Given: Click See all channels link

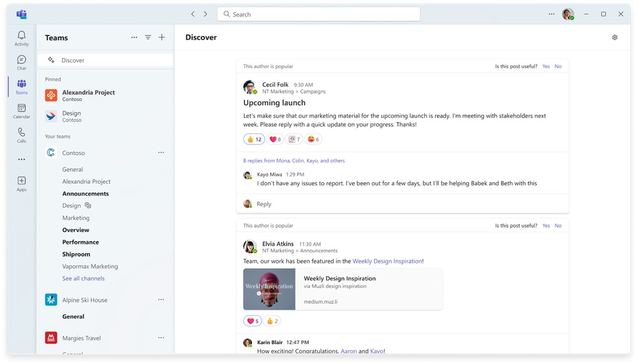Looking at the screenshot, I should (x=84, y=279).
